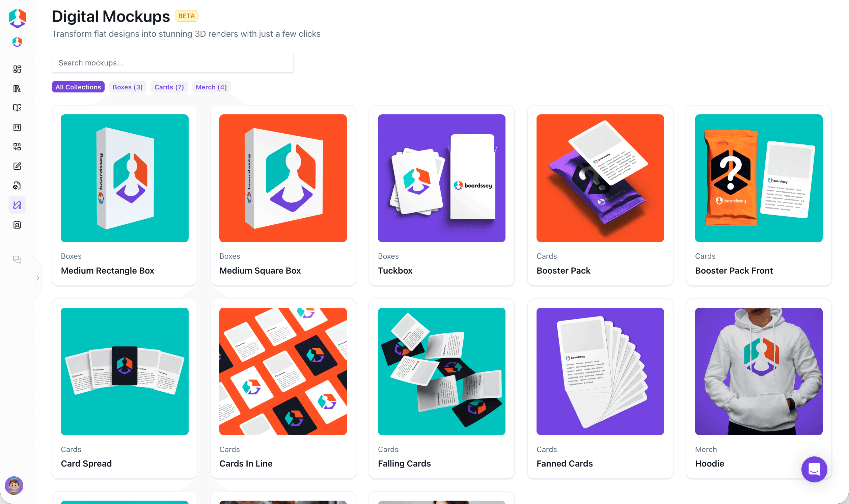Click the open book with checkmark icon

(17, 108)
